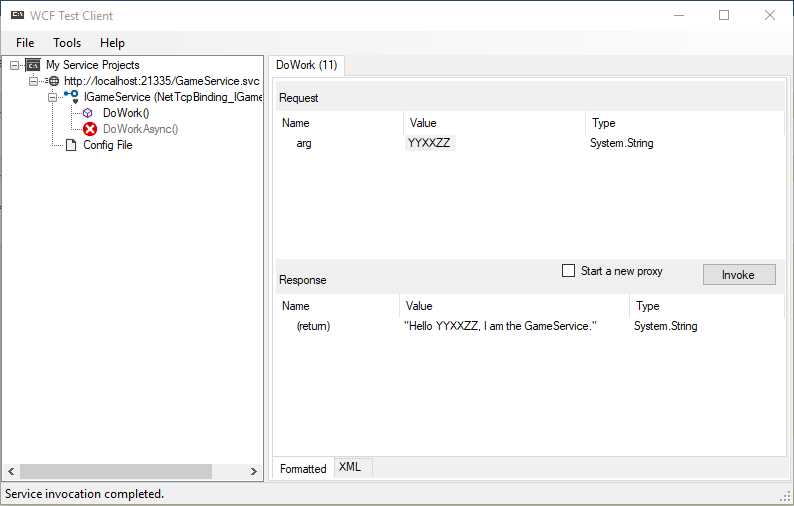Image resolution: width=794 pixels, height=506 pixels.
Task: Open the Help menu
Action: click(x=112, y=43)
